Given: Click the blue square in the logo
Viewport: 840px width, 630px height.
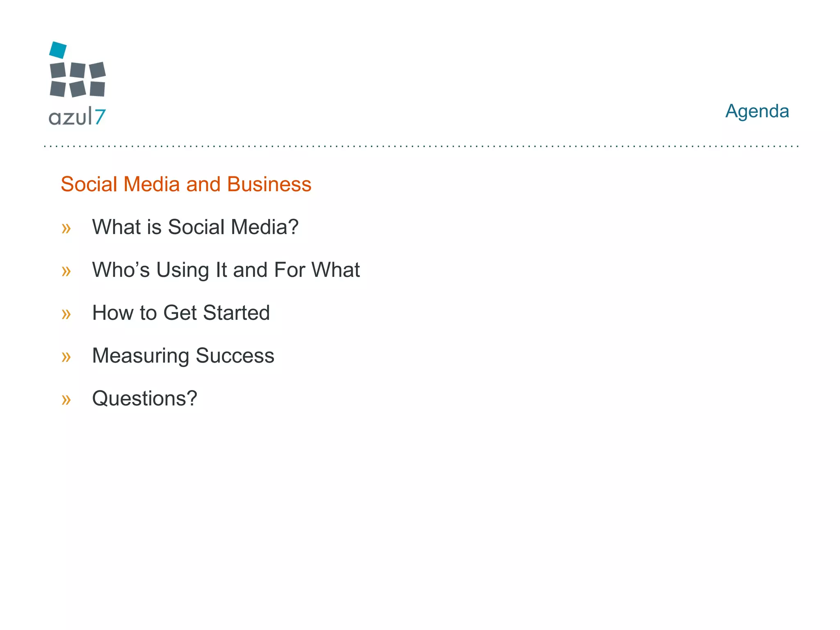Looking at the screenshot, I should [58, 50].
